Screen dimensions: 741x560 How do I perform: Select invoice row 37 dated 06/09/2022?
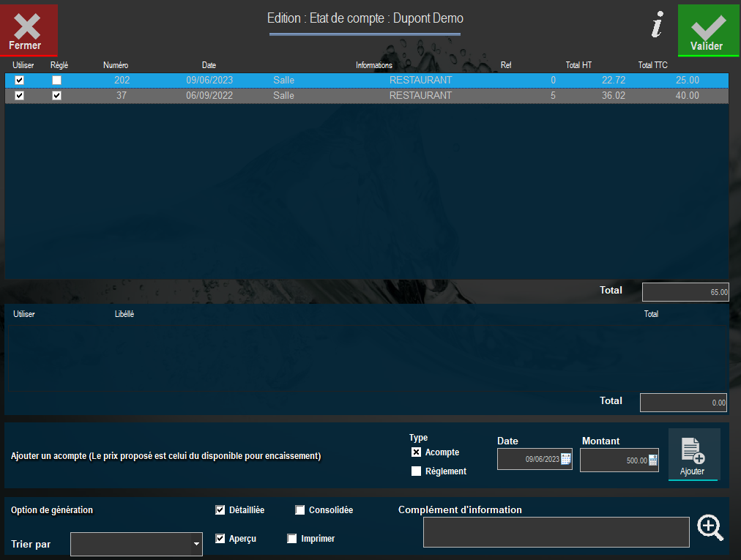click(366, 96)
